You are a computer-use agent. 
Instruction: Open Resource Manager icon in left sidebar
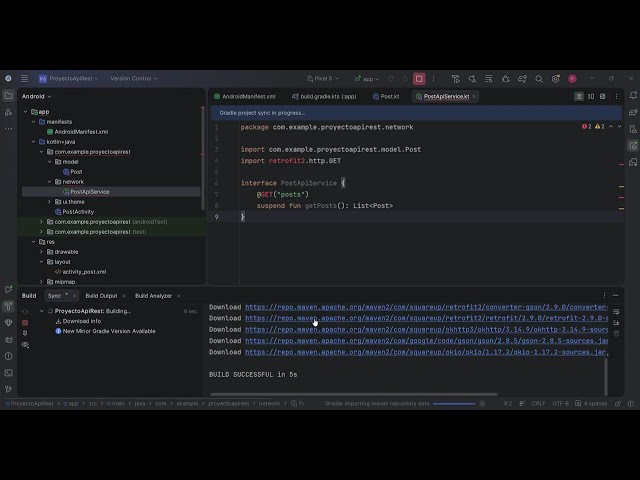coord(8,112)
